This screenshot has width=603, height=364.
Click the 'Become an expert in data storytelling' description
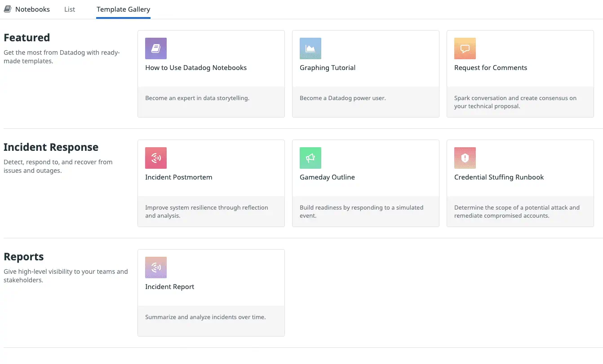197,98
